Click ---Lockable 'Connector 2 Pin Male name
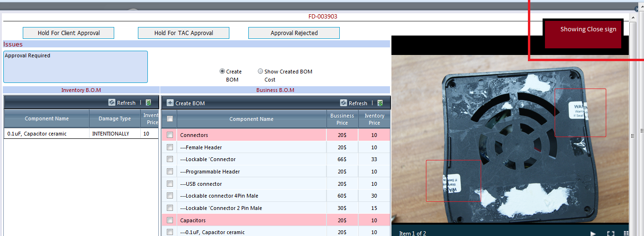 pyautogui.click(x=221, y=208)
